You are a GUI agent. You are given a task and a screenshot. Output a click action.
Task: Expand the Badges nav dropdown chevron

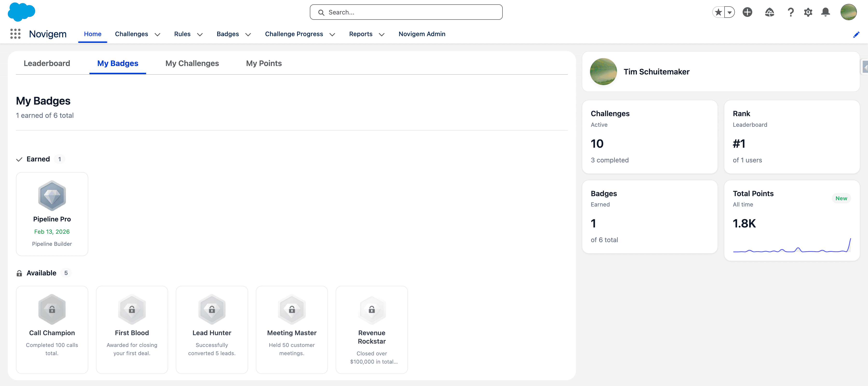tap(248, 34)
